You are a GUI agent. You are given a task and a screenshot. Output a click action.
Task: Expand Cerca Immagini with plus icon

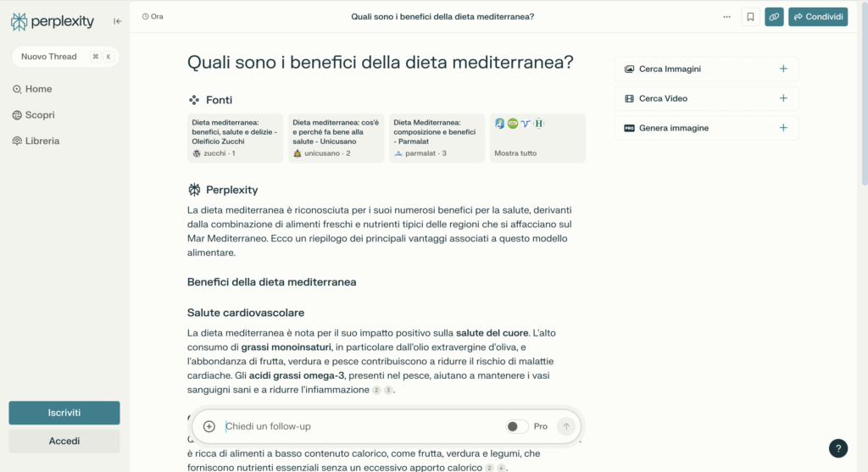pos(783,69)
